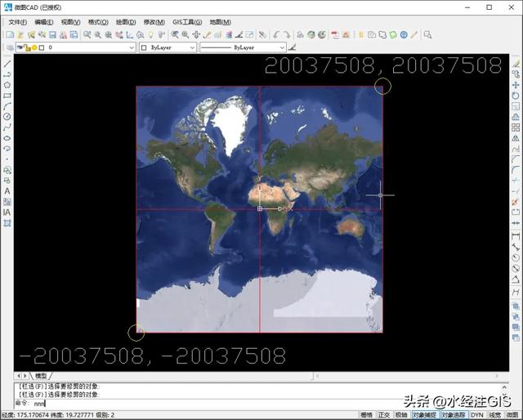Click the command history scroll-up arrow
This screenshot has height=420, width=523.
(504, 387)
